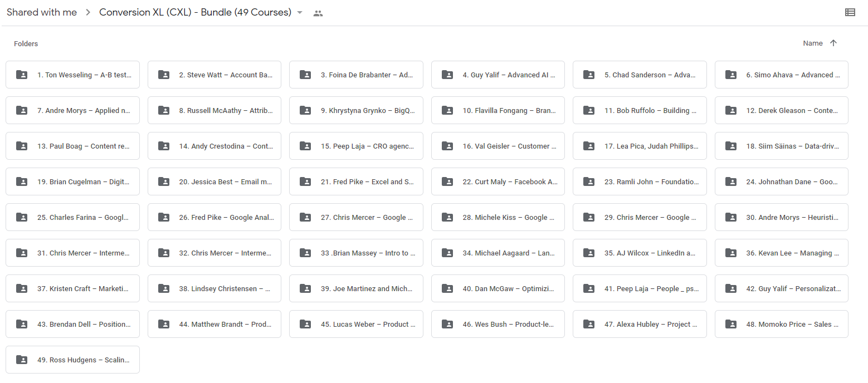This screenshot has width=868, height=383.
Task: Open folder title dropdown arrow
Action: (x=300, y=12)
